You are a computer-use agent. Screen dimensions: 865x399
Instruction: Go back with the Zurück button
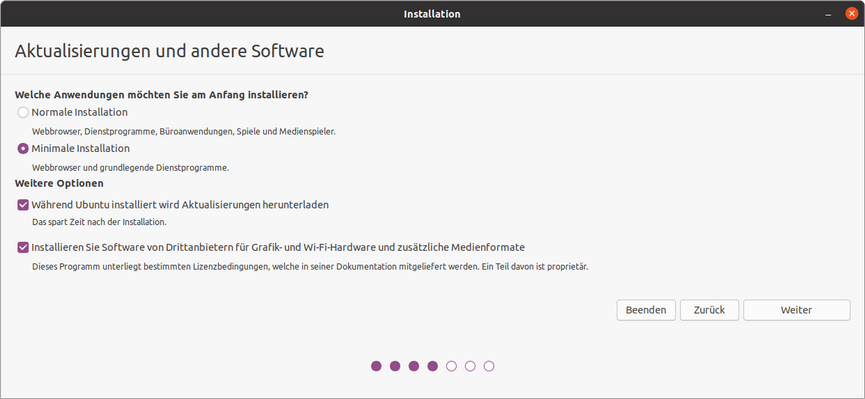[709, 310]
